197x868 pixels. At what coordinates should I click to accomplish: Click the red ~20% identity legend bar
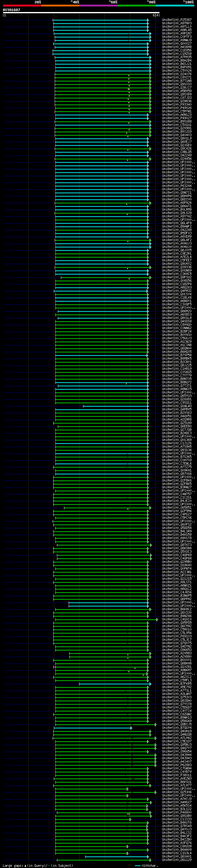[22, 6]
